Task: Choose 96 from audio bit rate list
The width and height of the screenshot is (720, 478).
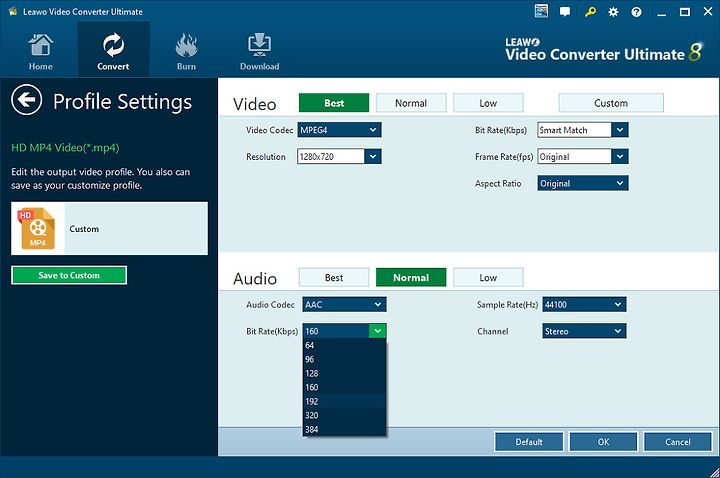Action: [x=344, y=359]
